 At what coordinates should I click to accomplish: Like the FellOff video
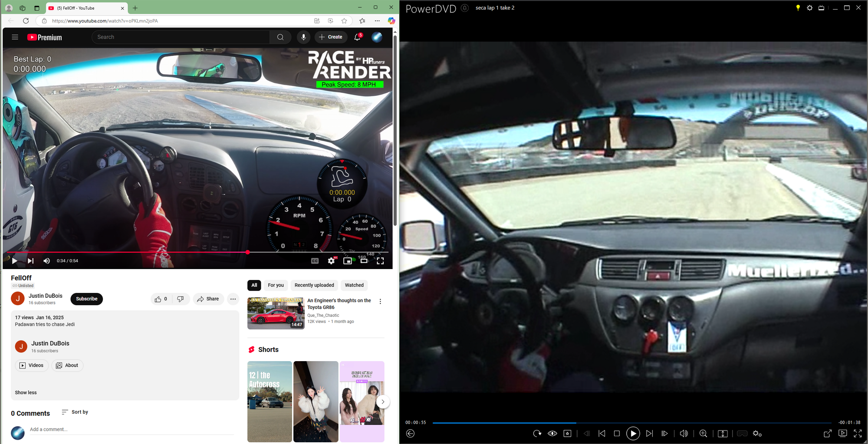[x=161, y=299]
